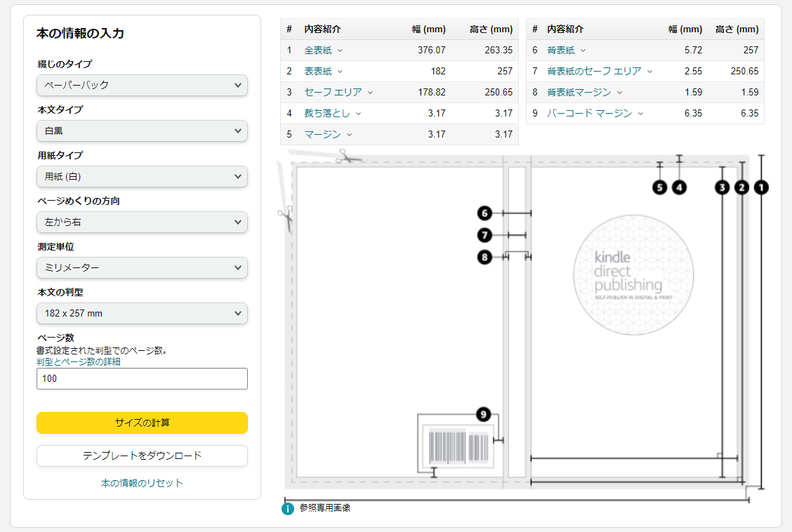Open the ページめくりの方向 dropdown showing 左から右
This screenshot has height=532, width=792.
tap(142, 222)
